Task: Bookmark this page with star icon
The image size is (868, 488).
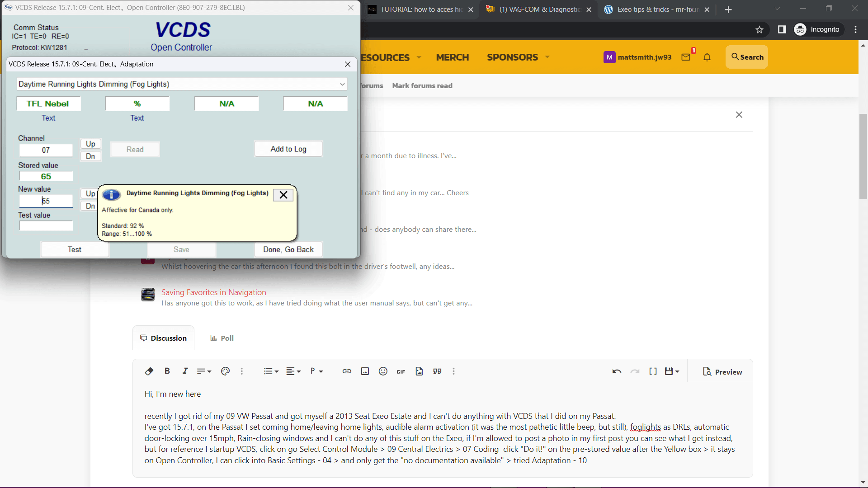Action: (759, 29)
